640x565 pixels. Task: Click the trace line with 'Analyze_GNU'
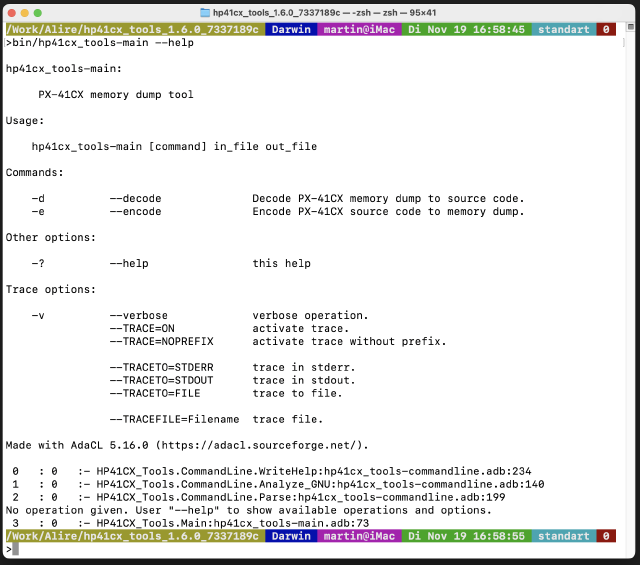click(278, 485)
